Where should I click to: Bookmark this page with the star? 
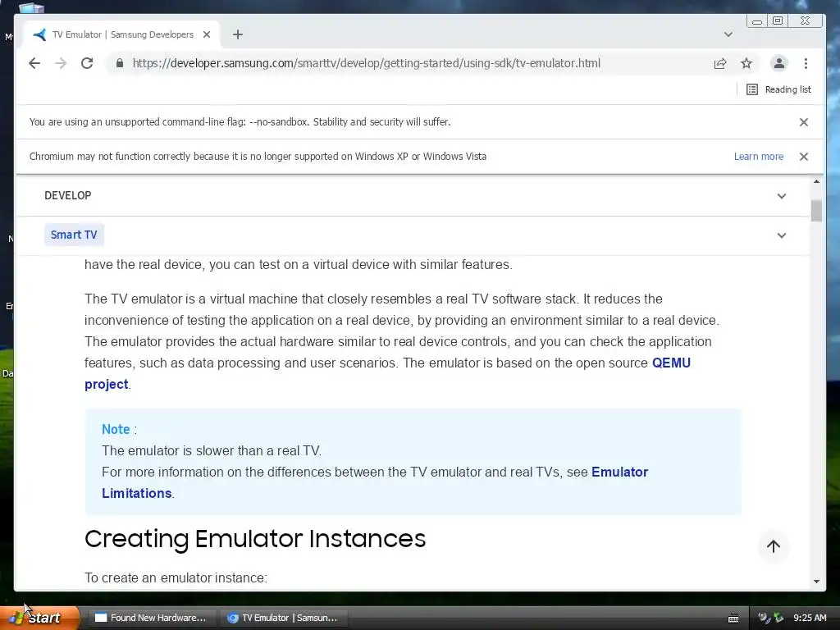click(746, 63)
